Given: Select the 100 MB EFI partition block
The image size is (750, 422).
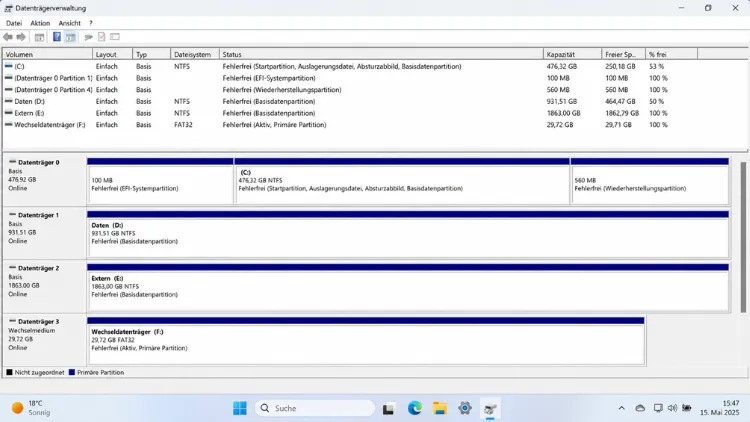Looking at the screenshot, I should tap(160, 181).
